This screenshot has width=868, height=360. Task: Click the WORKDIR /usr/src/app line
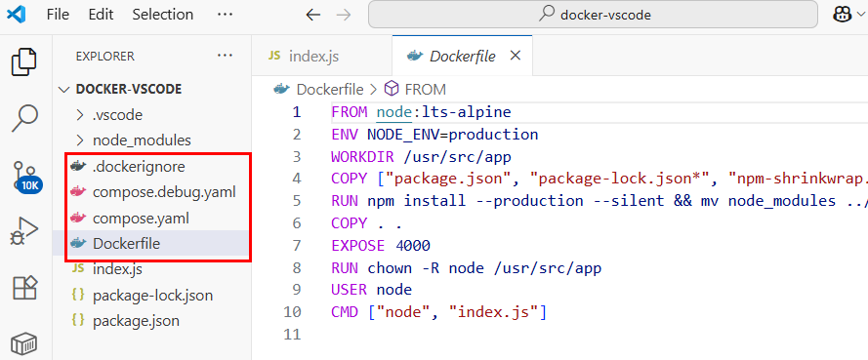421,156
